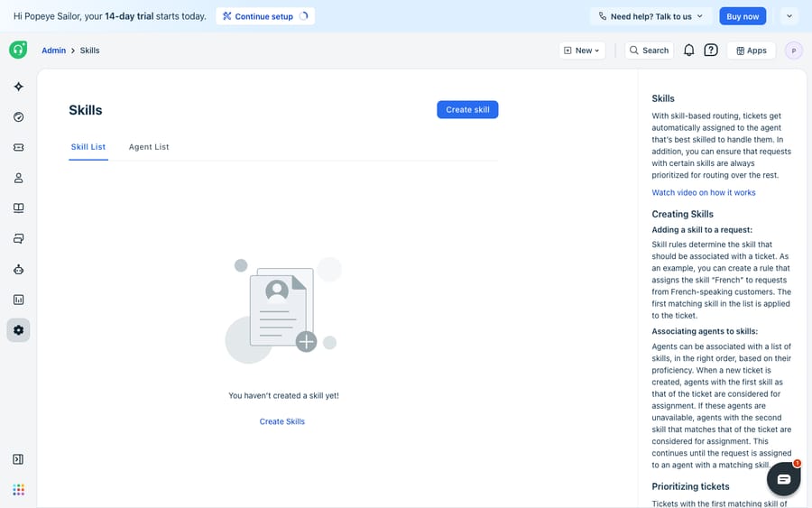Screen dimensions: 812x508
Task: Click the Create skill button
Action: 467,110
